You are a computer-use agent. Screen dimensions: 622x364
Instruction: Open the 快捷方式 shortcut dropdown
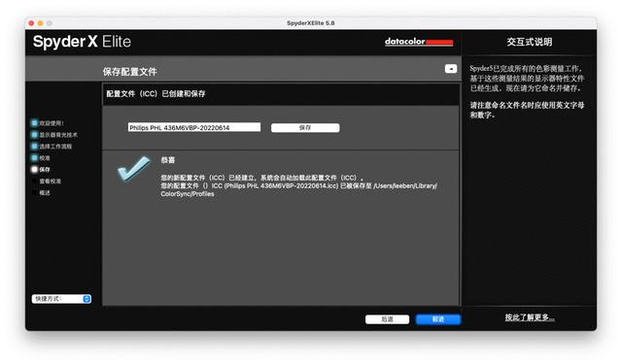(61, 299)
